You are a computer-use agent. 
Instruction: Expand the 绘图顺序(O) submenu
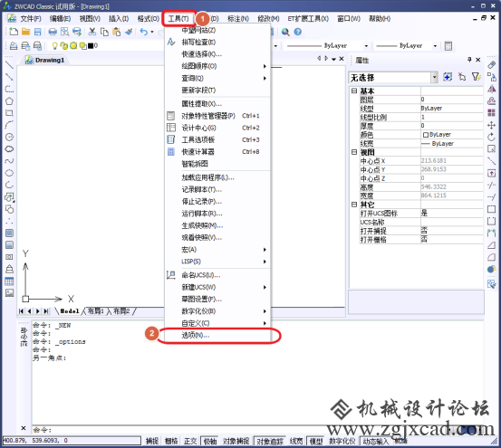pos(217,66)
